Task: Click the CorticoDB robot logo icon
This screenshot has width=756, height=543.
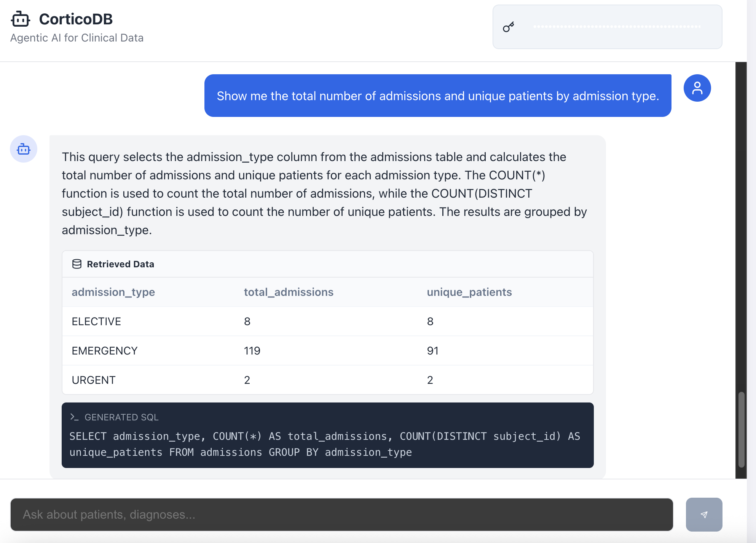Action: pos(21,19)
